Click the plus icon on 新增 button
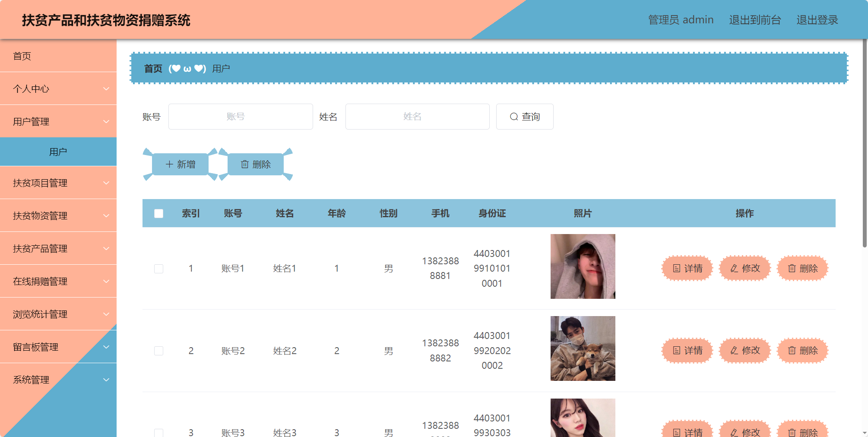This screenshot has width=868, height=437. 169,165
